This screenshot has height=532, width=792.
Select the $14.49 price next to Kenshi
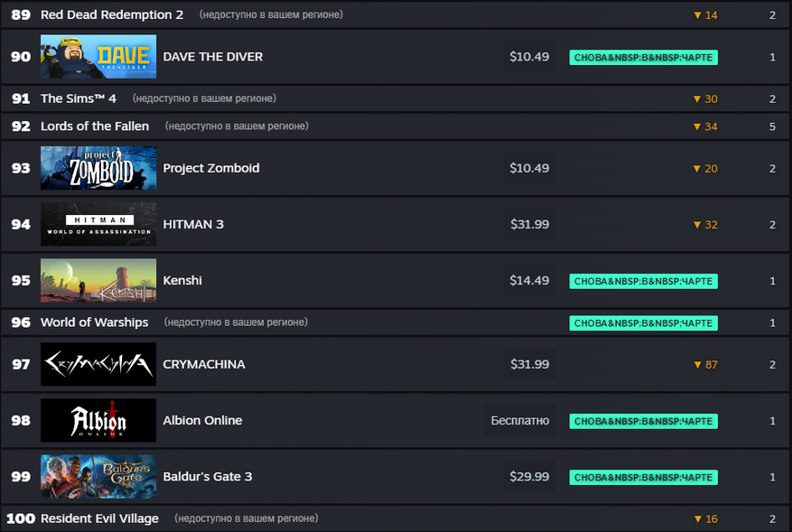pos(529,281)
